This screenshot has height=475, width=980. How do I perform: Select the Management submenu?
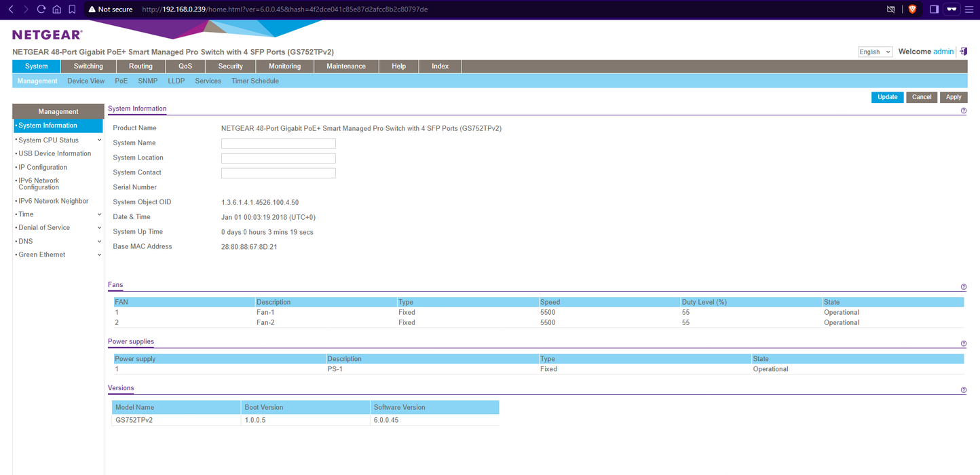[37, 81]
